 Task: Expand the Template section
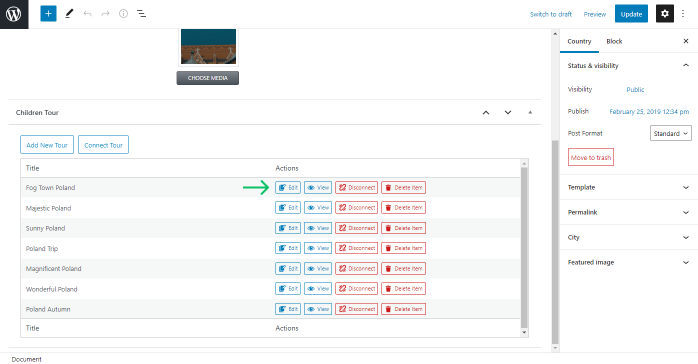coord(628,187)
